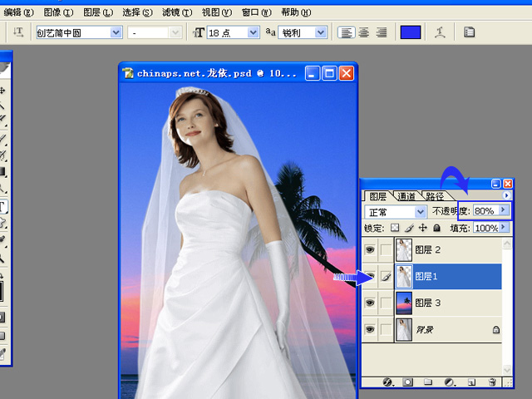532x399 pixels.
Task: Switch to the 通道 tab
Action: (x=406, y=196)
